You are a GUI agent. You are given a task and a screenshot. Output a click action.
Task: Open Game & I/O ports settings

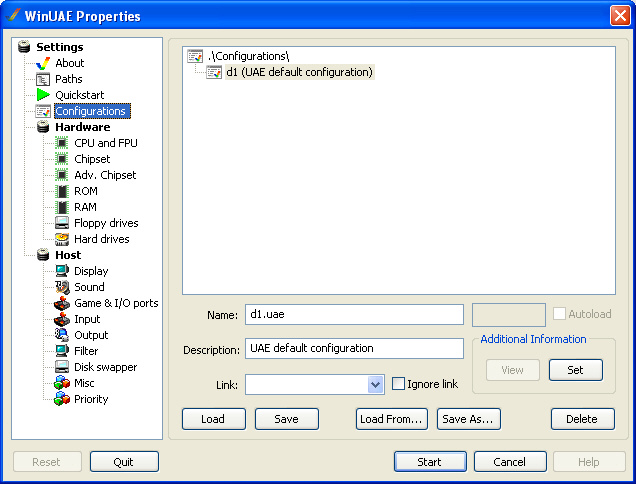click(x=116, y=303)
